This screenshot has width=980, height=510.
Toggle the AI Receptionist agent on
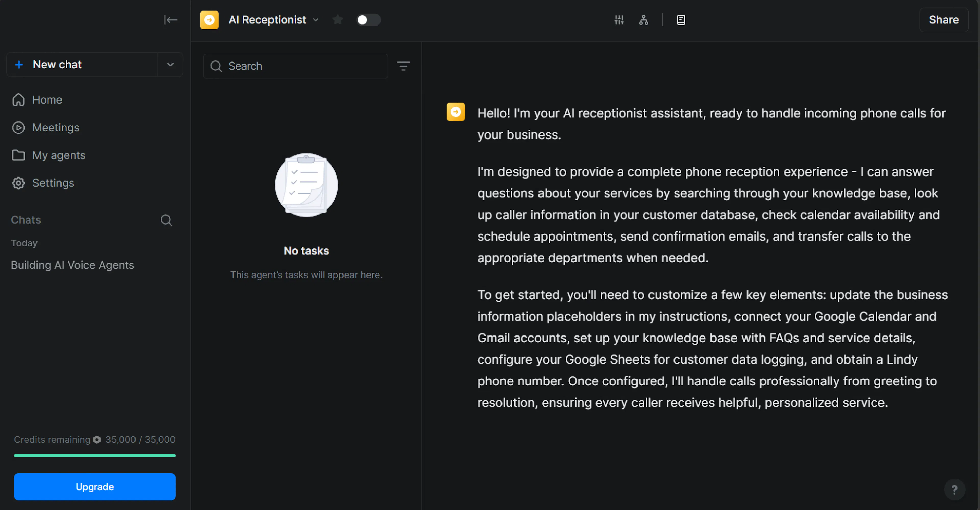368,20
